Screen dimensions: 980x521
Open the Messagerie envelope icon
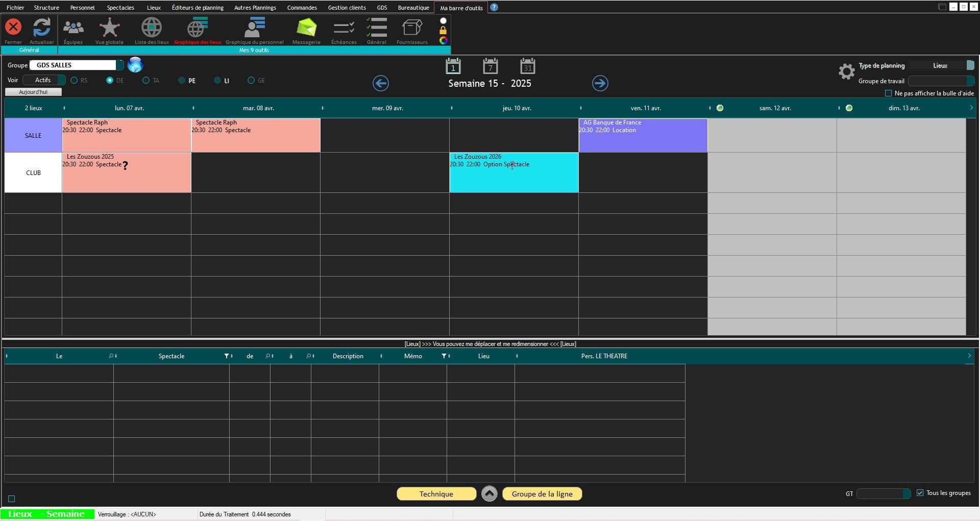pyautogui.click(x=306, y=28)
